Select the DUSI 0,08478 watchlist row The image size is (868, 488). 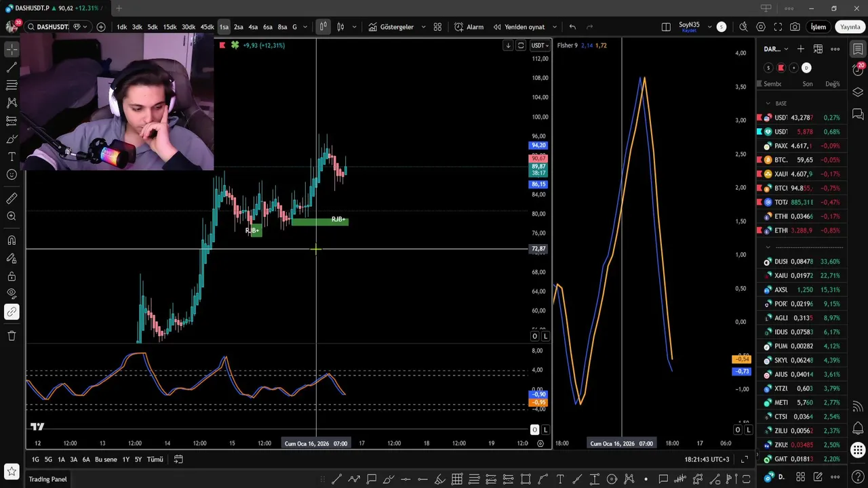[x=802, y=262]
